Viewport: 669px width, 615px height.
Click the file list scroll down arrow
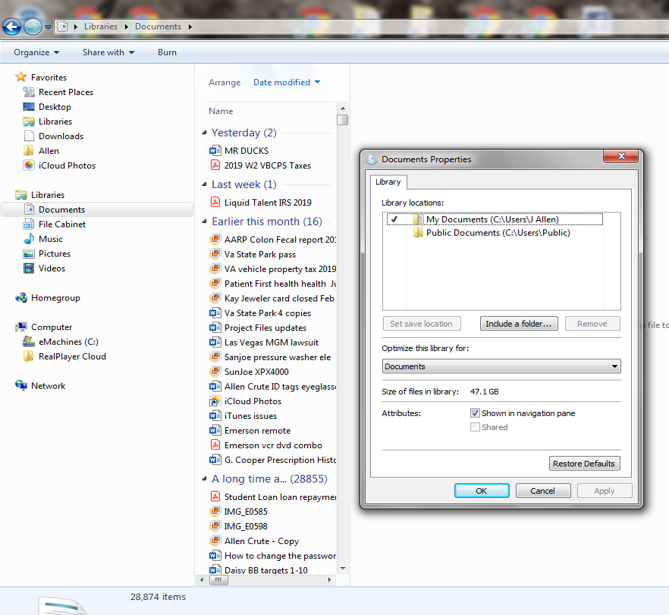pyautogui.click(x=343, y=568)
